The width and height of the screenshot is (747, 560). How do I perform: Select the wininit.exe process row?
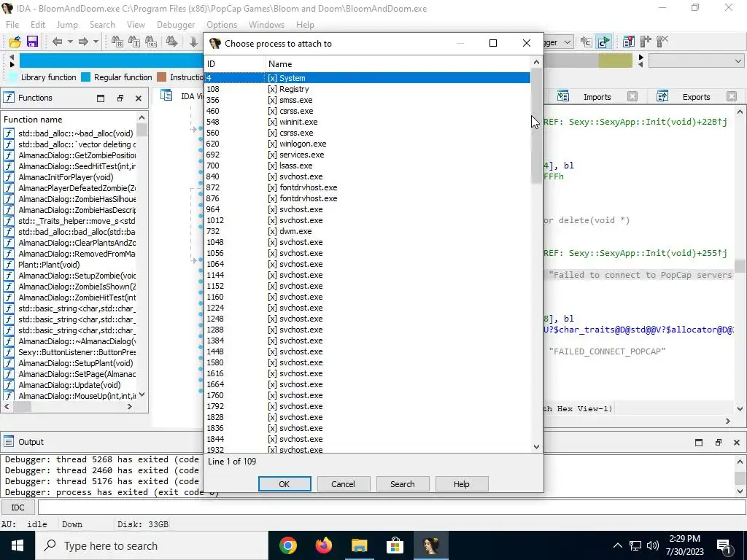(368, 122)
